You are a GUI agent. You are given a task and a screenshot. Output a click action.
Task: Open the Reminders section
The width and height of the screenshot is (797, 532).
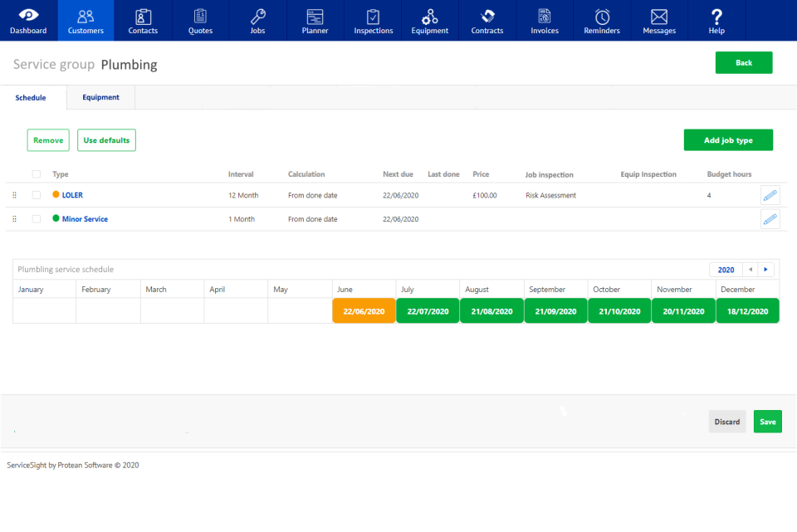601,20
